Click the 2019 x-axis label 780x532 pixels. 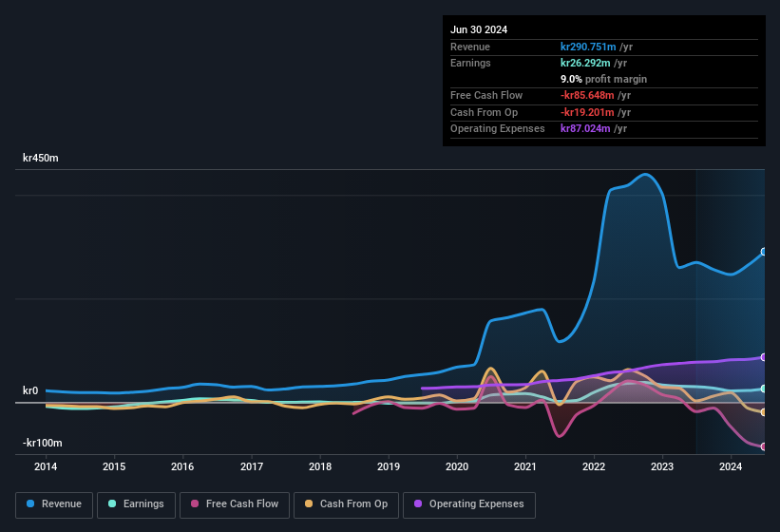(x=389, y=466)
